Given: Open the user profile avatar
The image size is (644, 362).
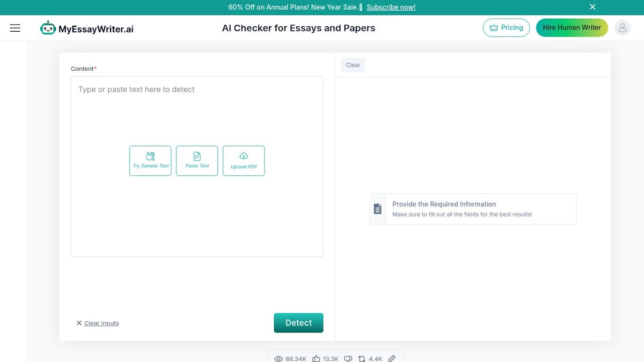Looking at the screenshot, I should 622,28.
